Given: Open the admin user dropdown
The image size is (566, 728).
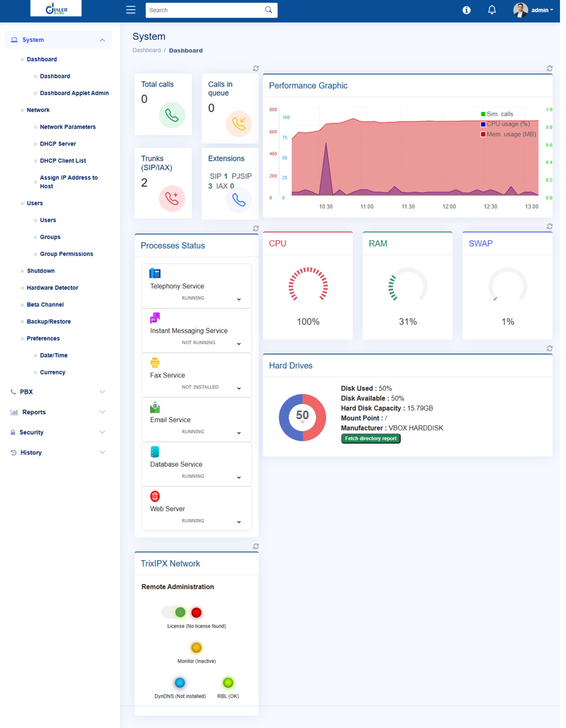Looking at the screenshot, I should (534, 10).
